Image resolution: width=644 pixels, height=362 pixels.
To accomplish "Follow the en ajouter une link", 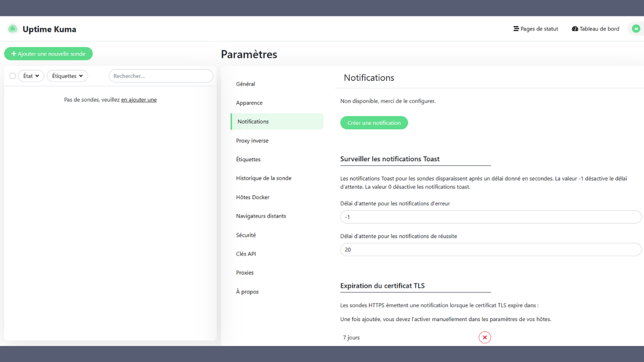I will (x=139, y=99).
